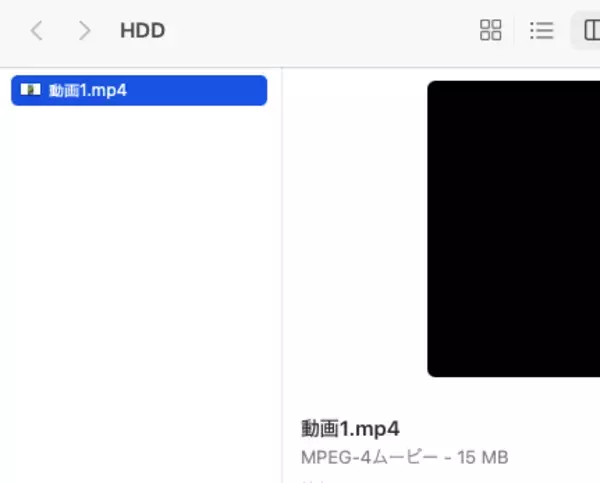This screenshot has height=483, width=600.
Task: Click the separator between grid and list buttons
Action: click(514, 30)
